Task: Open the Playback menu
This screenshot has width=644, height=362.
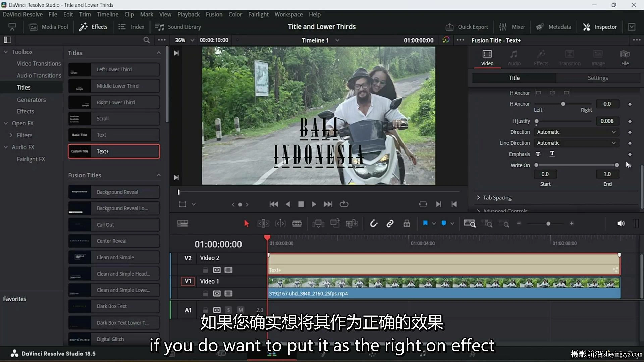Action: tap(189, 14)
